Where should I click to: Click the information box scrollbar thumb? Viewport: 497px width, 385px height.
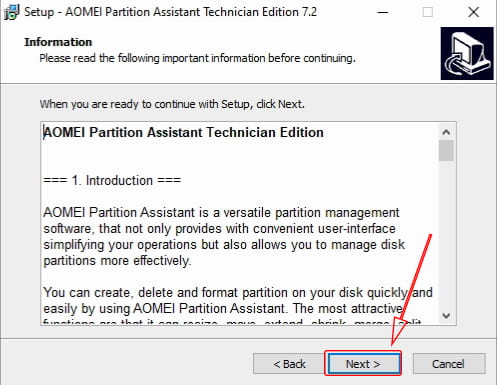[x=446, y=151]
